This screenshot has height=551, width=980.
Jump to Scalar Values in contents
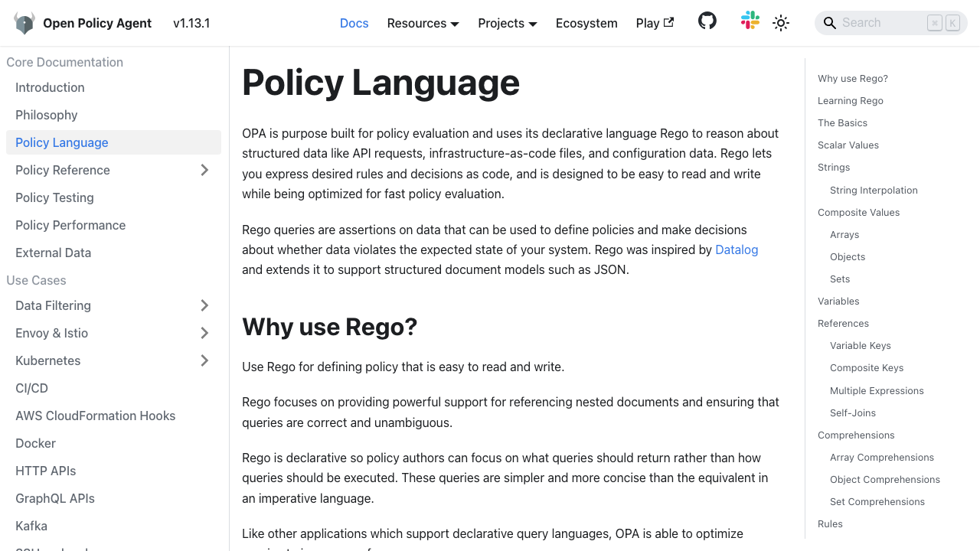[848, 145]
